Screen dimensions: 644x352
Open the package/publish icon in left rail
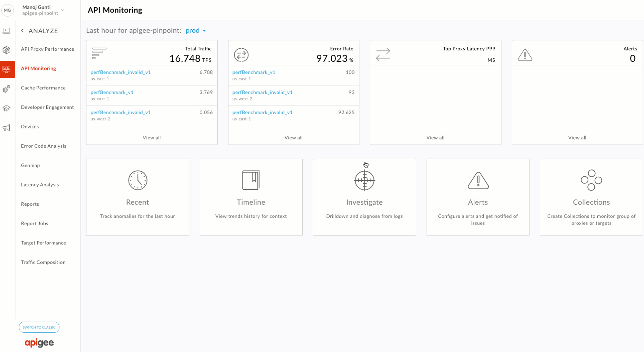(7, 50)
